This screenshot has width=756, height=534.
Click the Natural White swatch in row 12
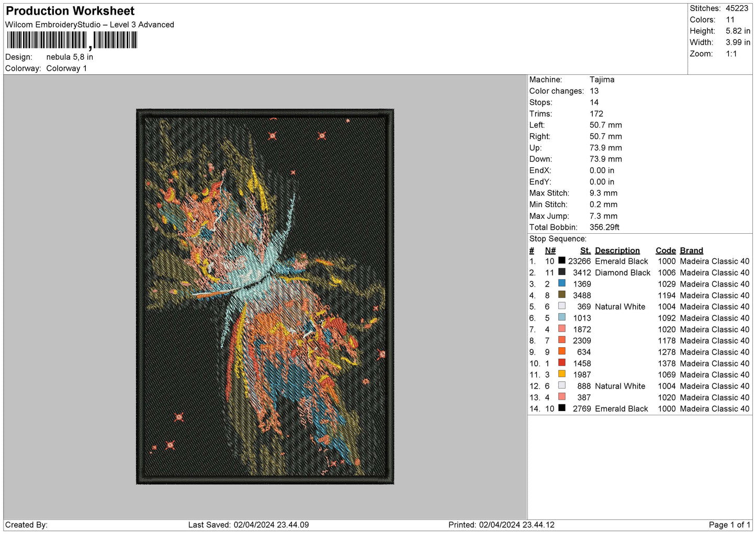coord(562,385)
